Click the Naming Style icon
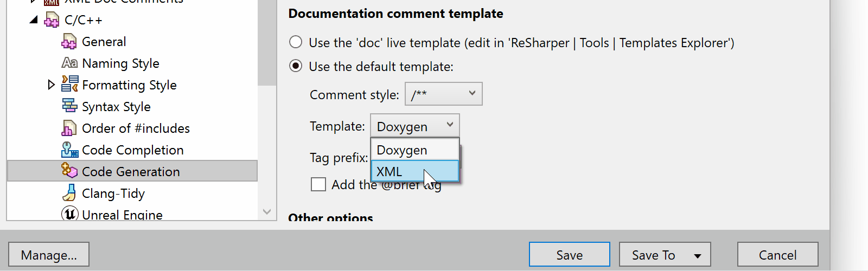The width and height of the screenshot is (868, 271). click(69, 63)
